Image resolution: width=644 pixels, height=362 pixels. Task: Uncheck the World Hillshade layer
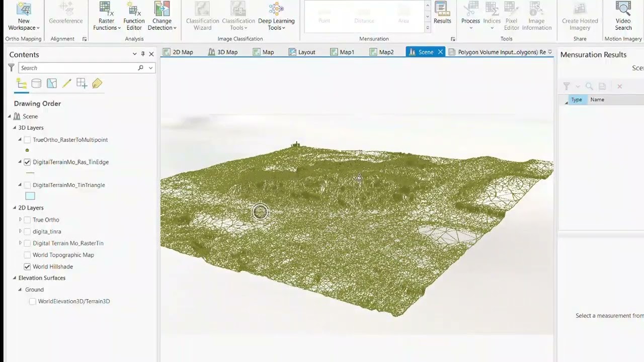[27, 266]
